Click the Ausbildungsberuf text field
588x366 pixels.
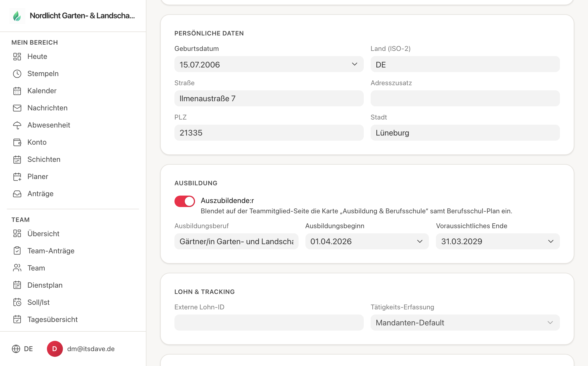pyautogui.click(x=236, y=241)
